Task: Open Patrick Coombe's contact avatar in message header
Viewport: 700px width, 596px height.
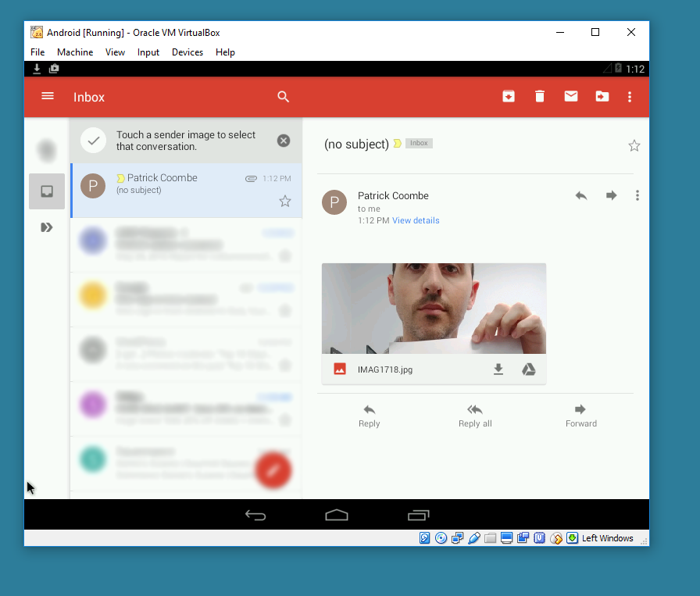Action: coord(334,202)
